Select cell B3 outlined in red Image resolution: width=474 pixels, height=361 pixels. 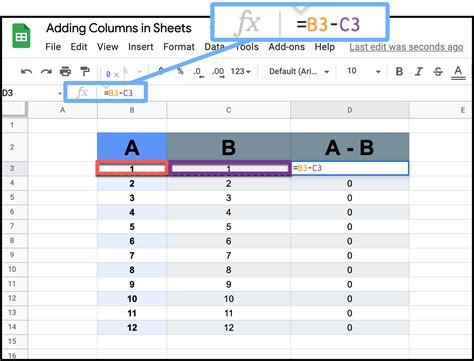pyautogui.click(x=132, y=168)
